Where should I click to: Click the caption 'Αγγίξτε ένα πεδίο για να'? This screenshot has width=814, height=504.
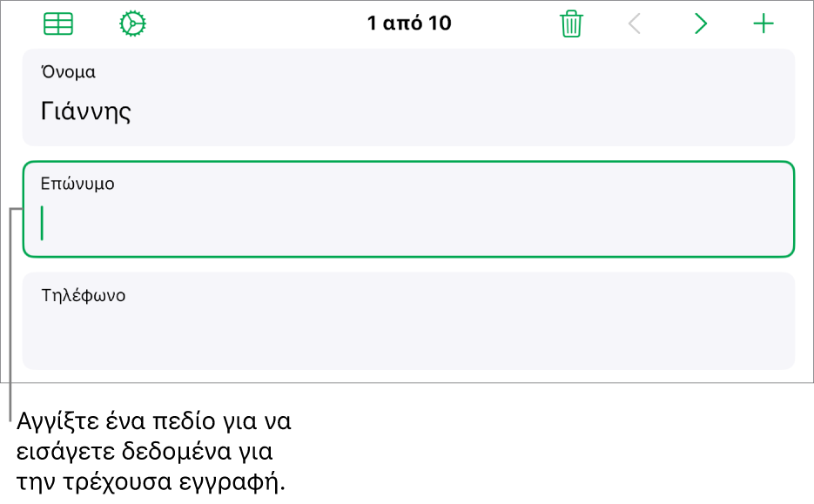pyautogui.click(x=154, y=421)
